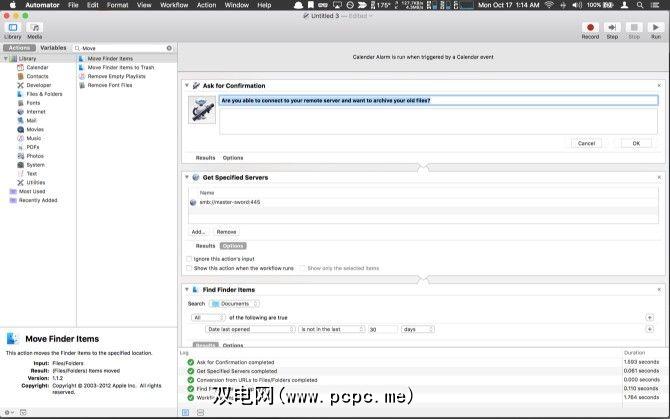This screenshot has height=419, width=670.
Task: Switch to the Variables tab
Action: click(53, 48)
